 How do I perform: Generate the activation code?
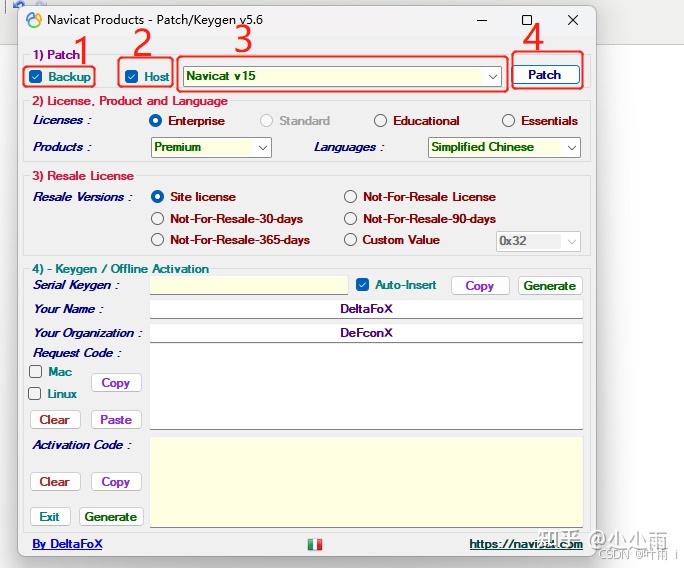(x=111, y=517)
